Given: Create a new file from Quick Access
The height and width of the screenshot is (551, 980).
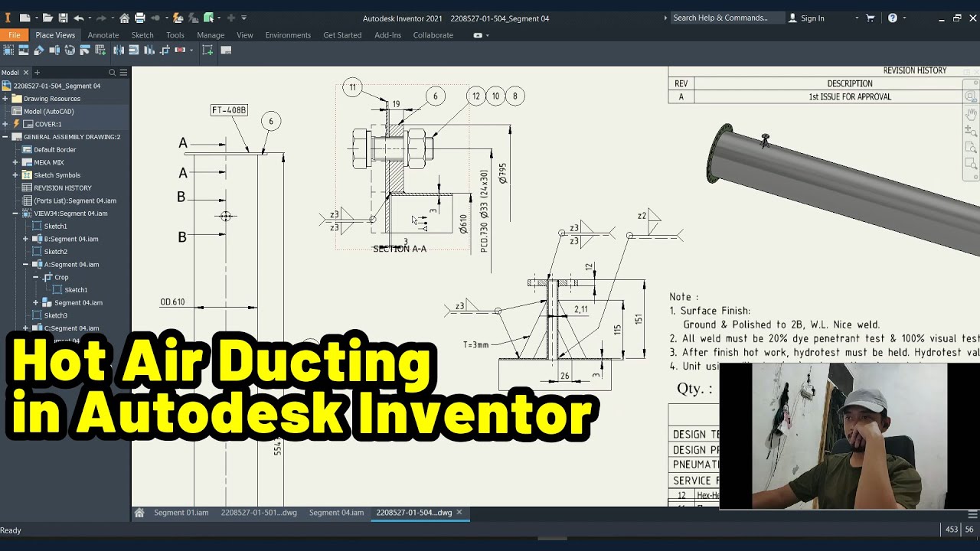Looking at the screenshot, I should (24, 18).
